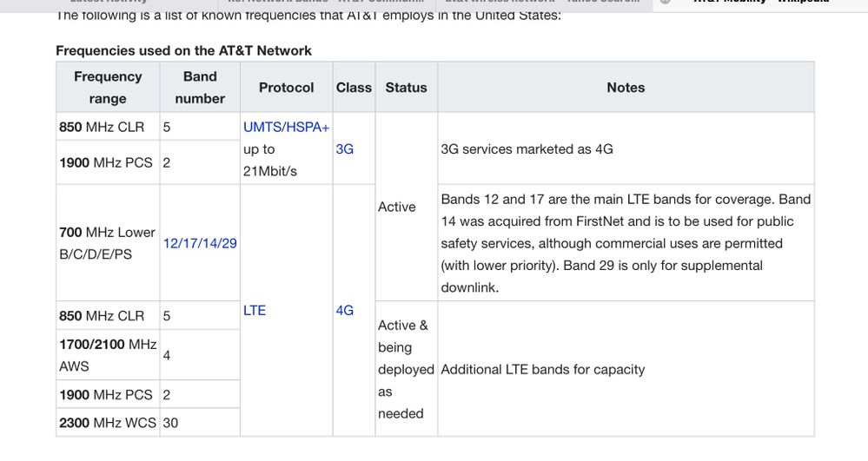Click the 3G class link
The width and height of the screenshot is (868, 461).
click(344, 148)
